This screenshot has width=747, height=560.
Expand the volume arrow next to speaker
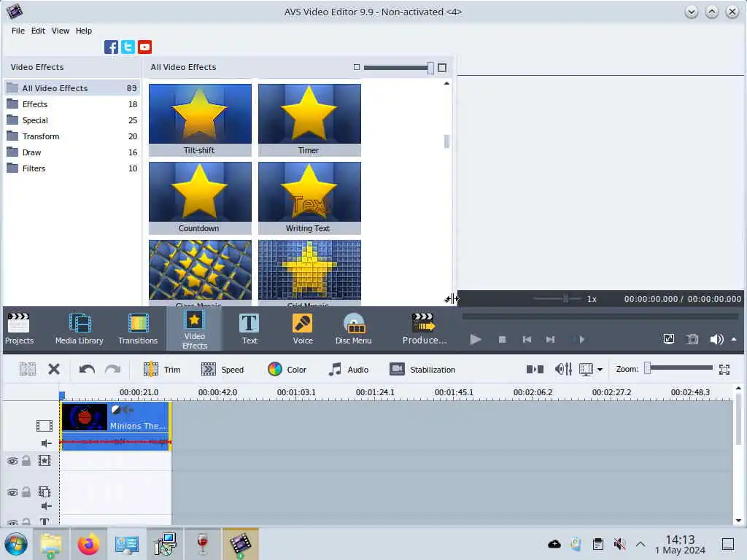734,339
